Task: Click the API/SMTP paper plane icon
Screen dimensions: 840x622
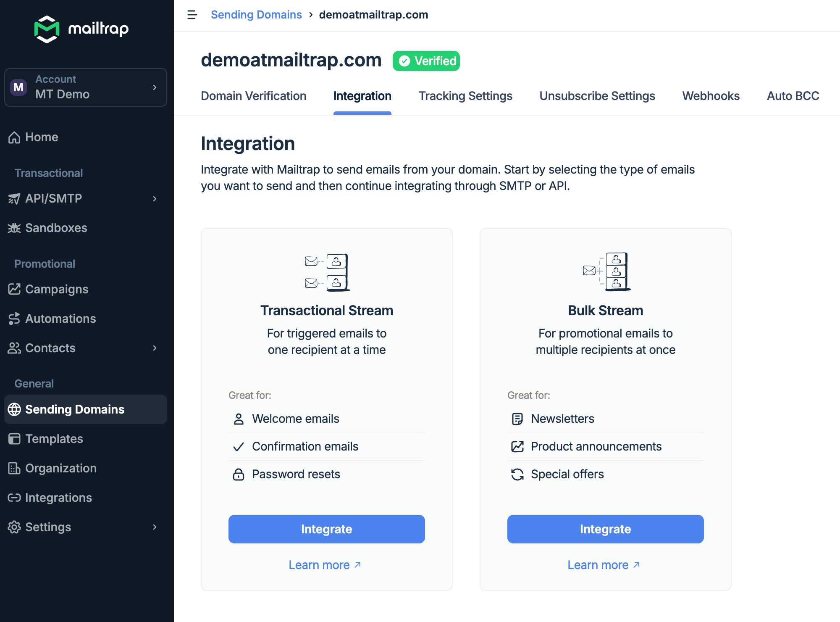Action: [14, 199]
